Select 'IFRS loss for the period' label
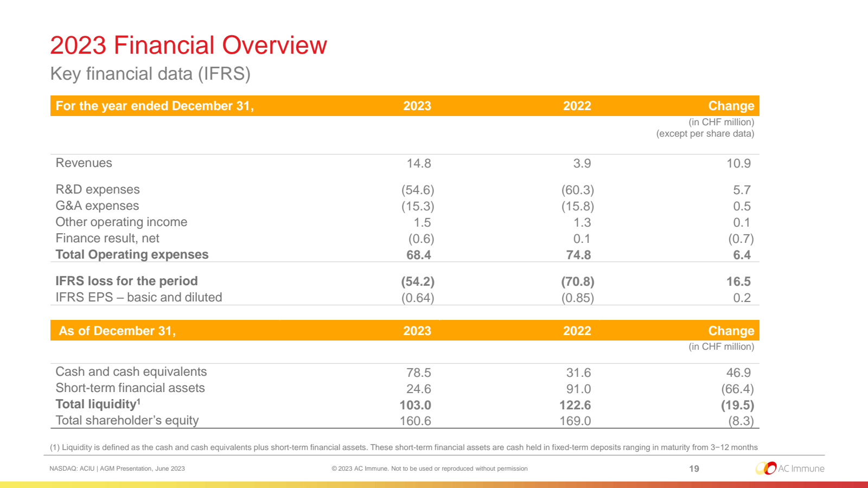Screen dimensions: 868x488 (126, 281)
